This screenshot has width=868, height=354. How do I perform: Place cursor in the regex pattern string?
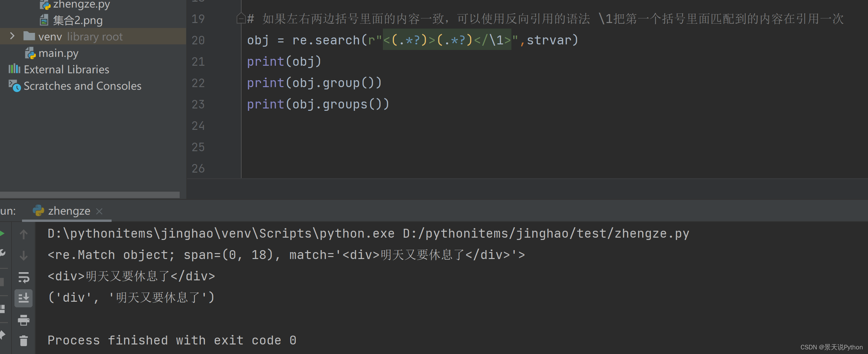[447, 40]
